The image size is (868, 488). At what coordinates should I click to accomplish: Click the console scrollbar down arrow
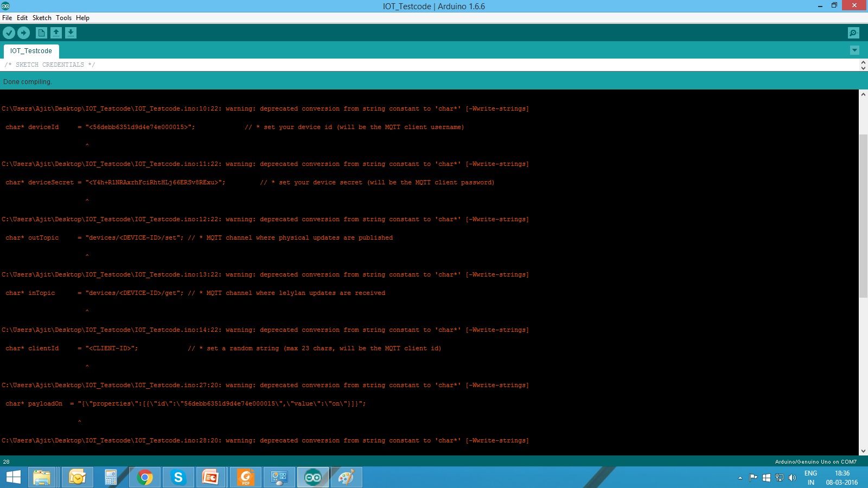863,451
